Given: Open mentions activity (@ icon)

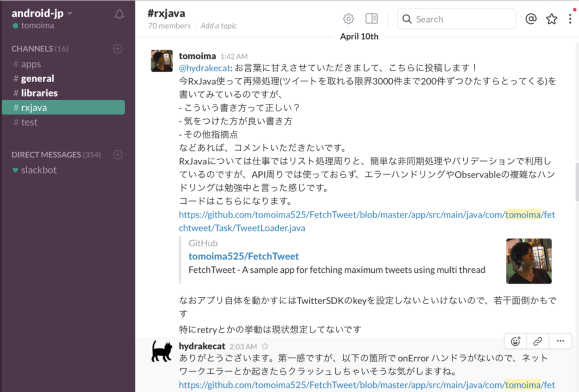Looking at the screenshot, I should (x=531, y=19).
